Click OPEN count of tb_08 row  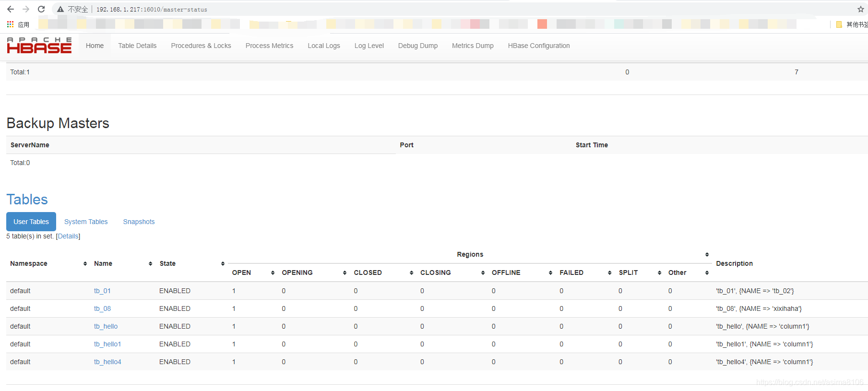pyautogui.click(x=234, y=308)
